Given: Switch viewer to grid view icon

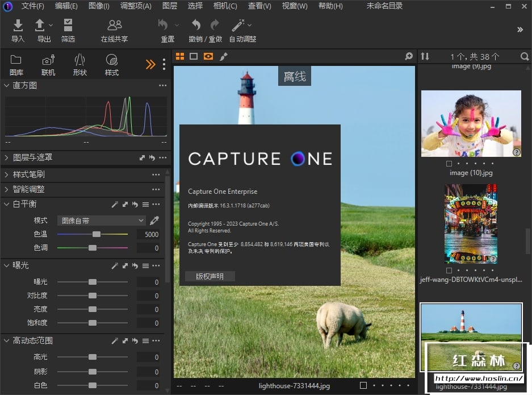Looking at the screenshot, I should [180, 56].
